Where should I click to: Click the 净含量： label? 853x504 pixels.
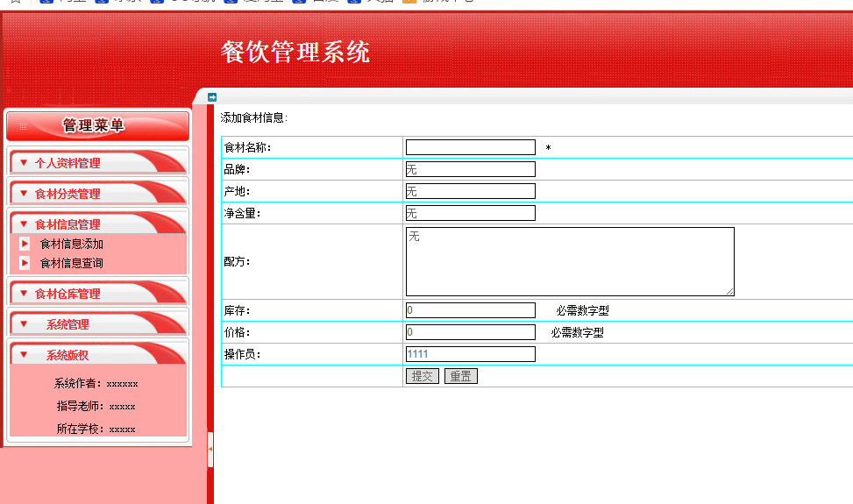coord(243,213)
